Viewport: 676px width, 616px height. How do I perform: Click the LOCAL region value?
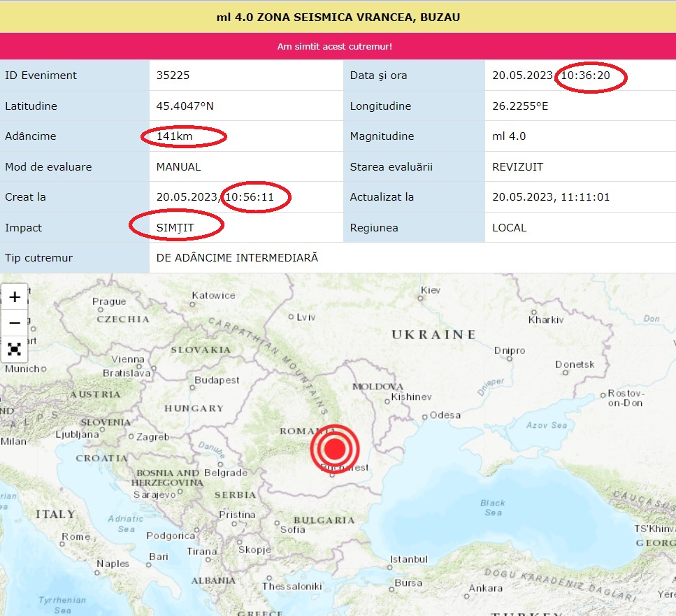pos(510,228)
